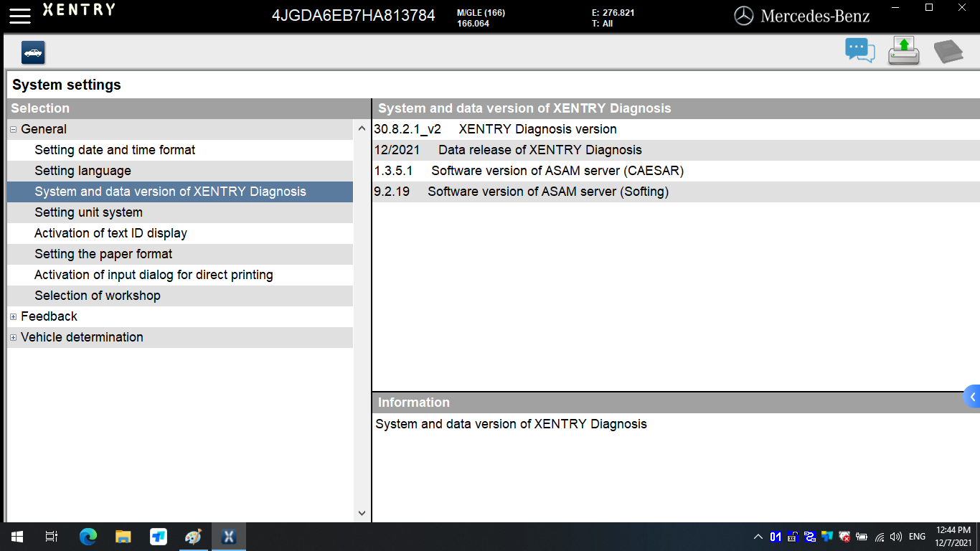Click the 12/2021 Data release row
980x551 pixels.
pos(676,150)
